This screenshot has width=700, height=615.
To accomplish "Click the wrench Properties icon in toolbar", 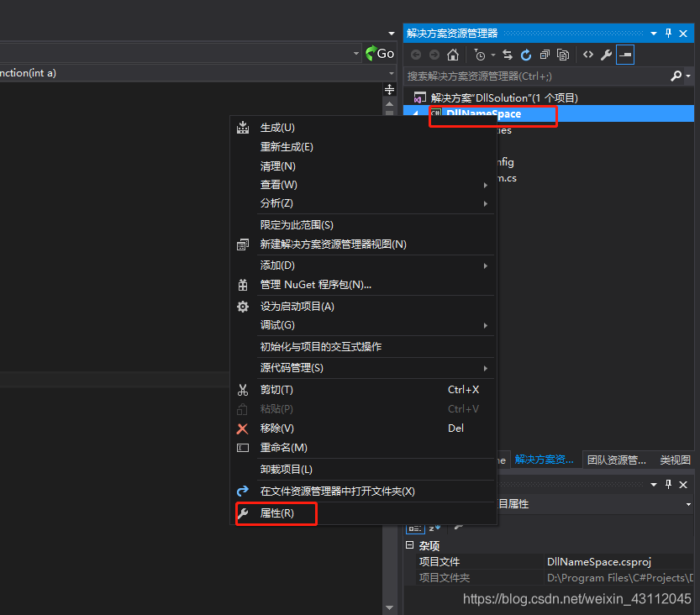I will pos(606,55).
